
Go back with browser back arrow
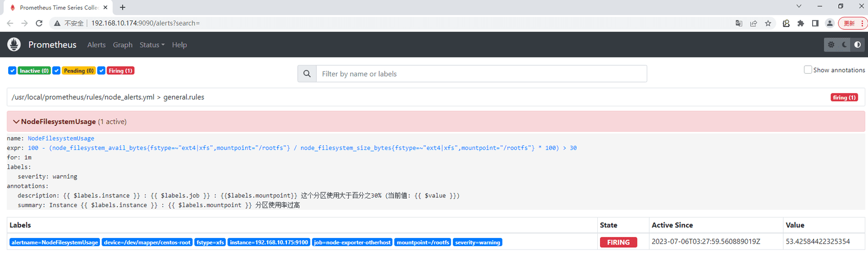[10, 23]
